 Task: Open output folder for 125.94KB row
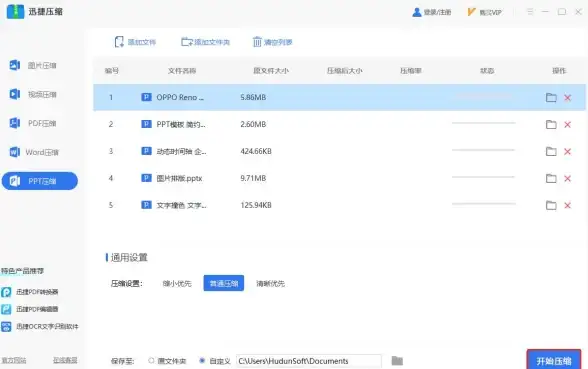(x=551, y=205)
